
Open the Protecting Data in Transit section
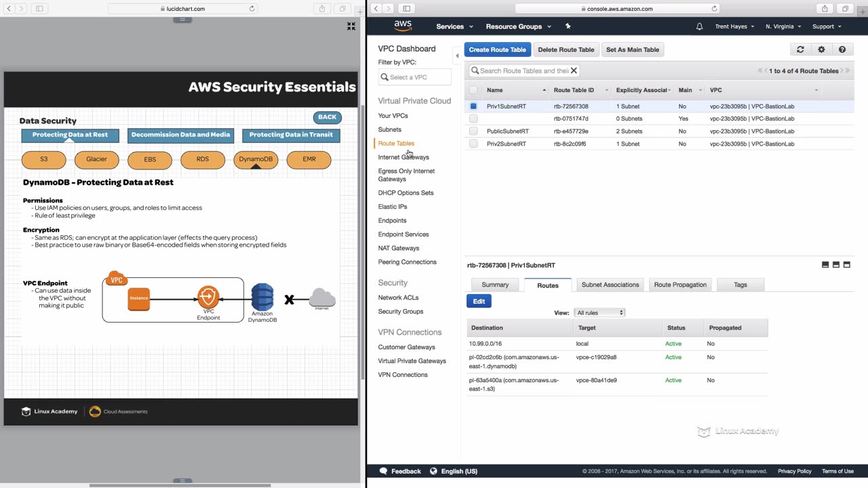coord(291,135)
